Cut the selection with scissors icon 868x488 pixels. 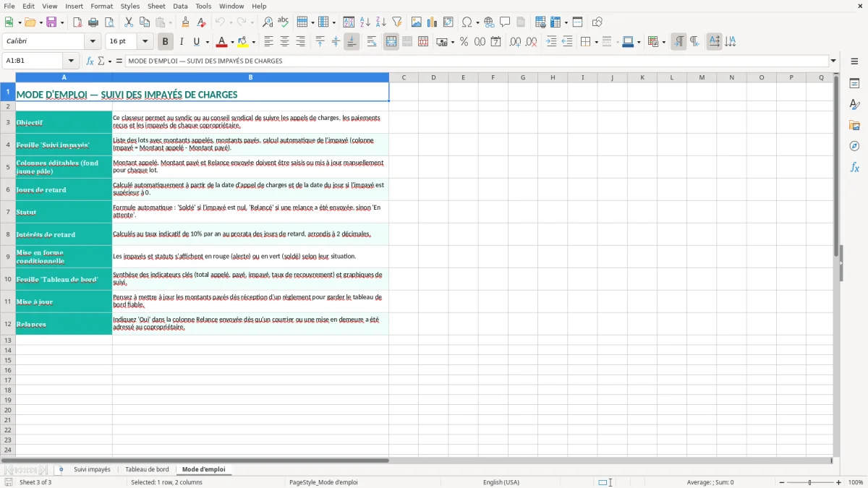tap(129, 22)
